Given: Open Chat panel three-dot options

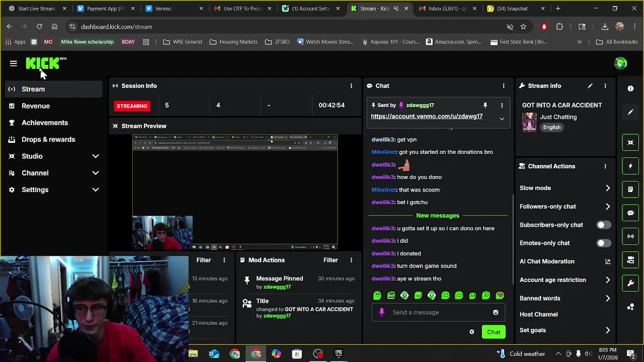Looking at the screenshot, I should click(504, 86).
